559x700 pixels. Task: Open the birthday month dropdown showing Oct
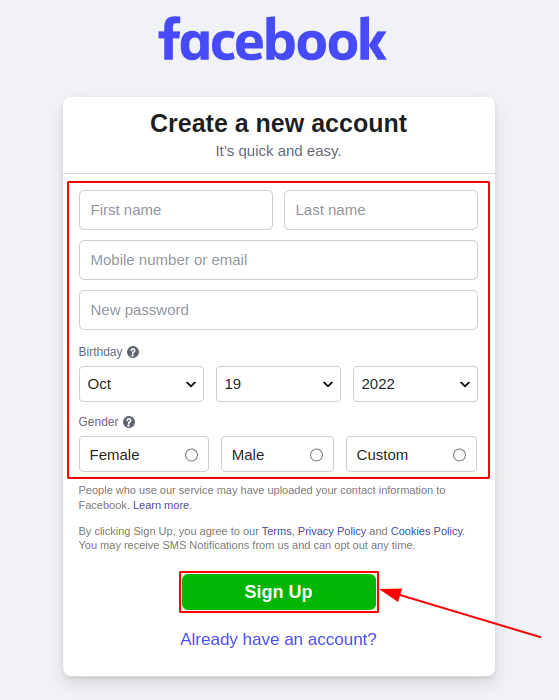click(x=142, y=384)
